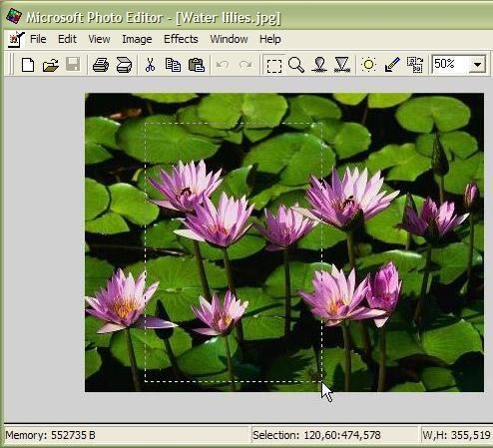Click the Copy icon

point(173,65)
